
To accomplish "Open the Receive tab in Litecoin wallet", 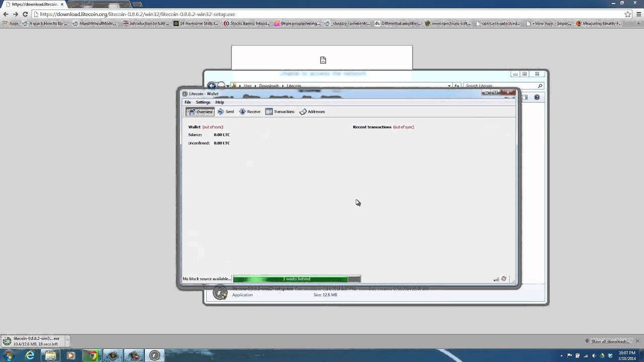I will [x=250, y=112].
